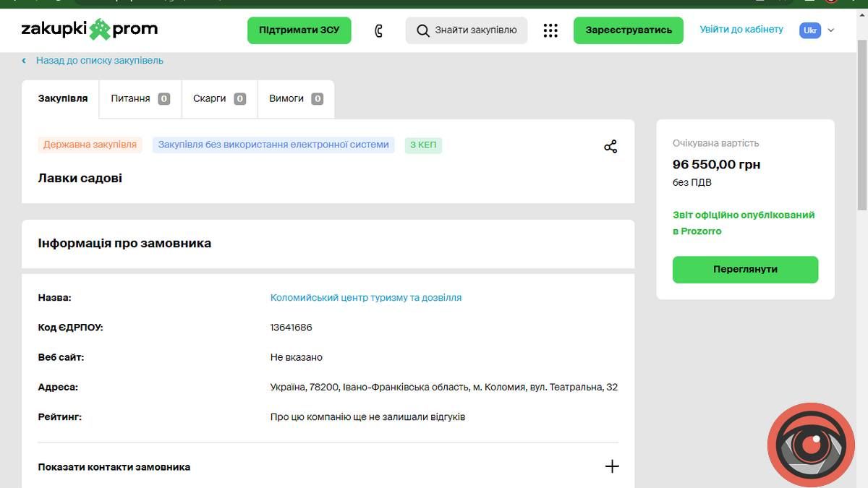Click the share icon for this procurement
The height and width of the screenshot is (488, 868).
610,147
